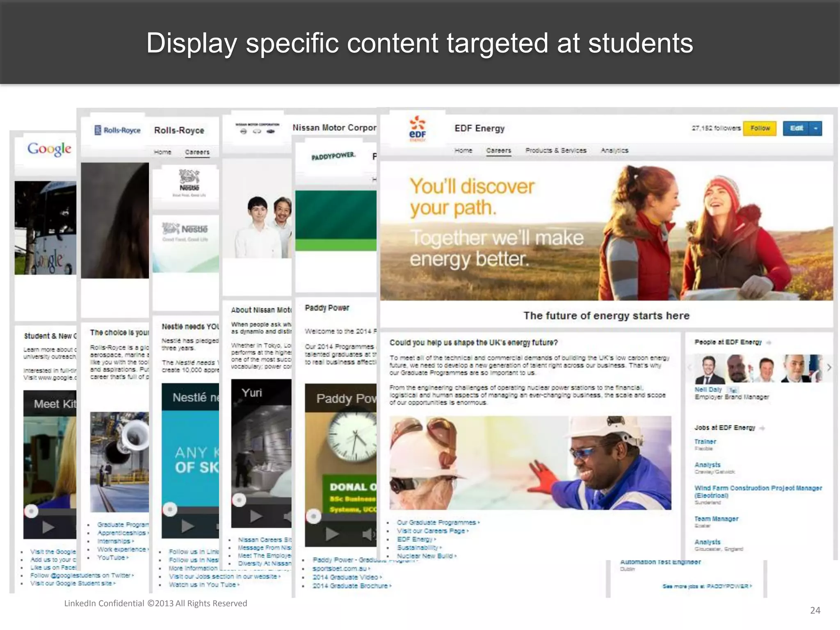840x630 pixels.
Task: Open the Nuclear New Build link
Action: click(x=426, y=556)
